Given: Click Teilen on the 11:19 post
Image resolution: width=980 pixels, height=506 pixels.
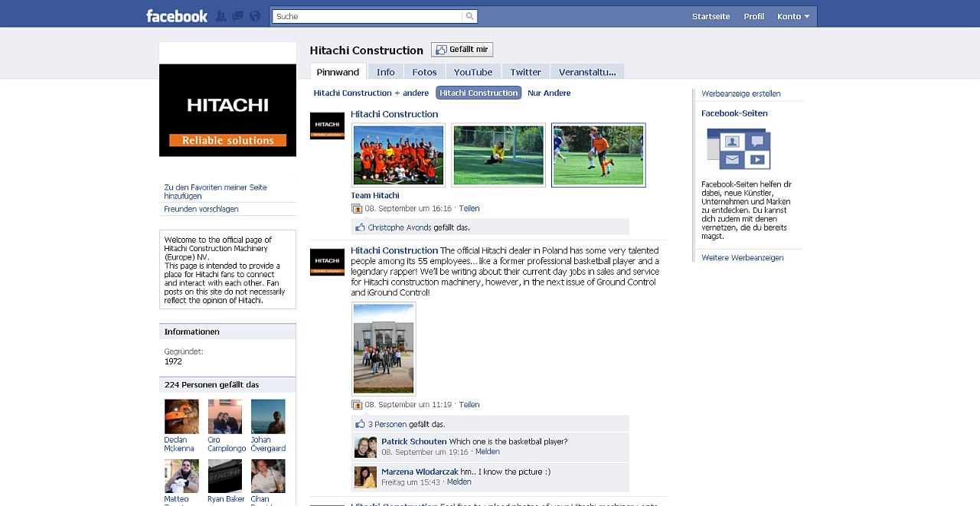Looking at the screenshot, I should tap(469, 404).
